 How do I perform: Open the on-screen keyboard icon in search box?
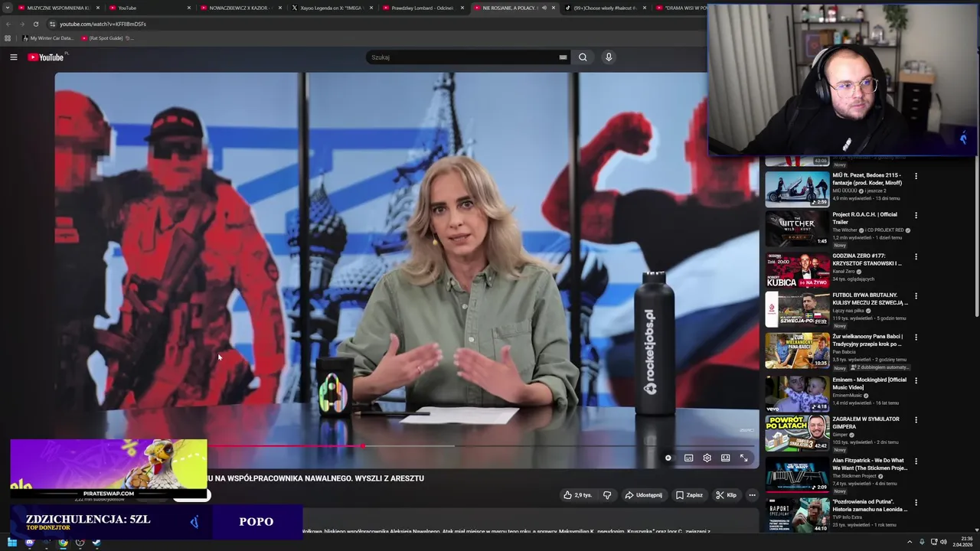tap(563, 57)
